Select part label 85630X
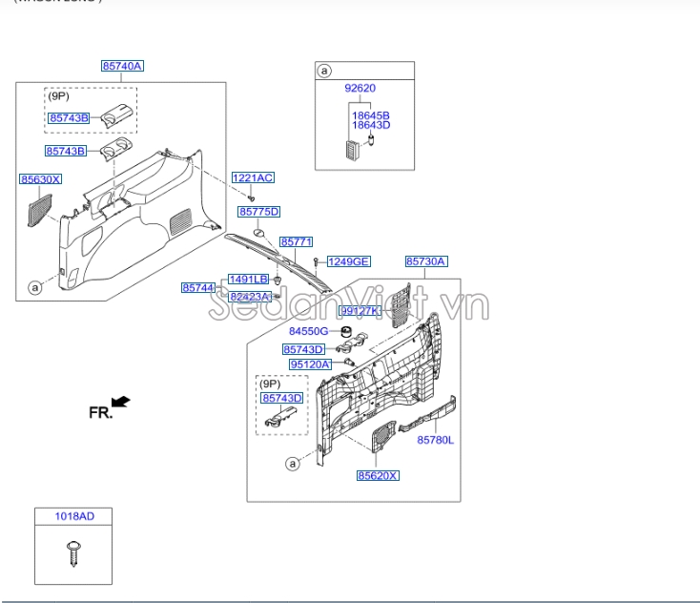The width and height of the screenshot is (700, 603). (x=40, y=179)
